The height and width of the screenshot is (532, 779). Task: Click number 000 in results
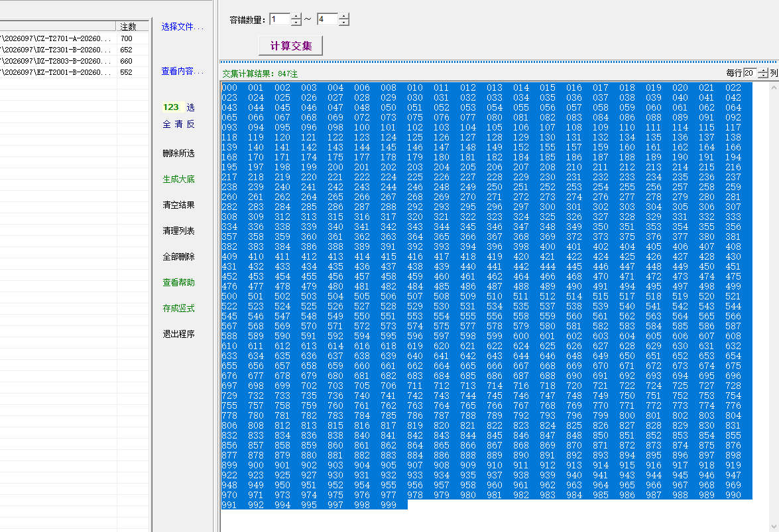[x=229, y=87]
